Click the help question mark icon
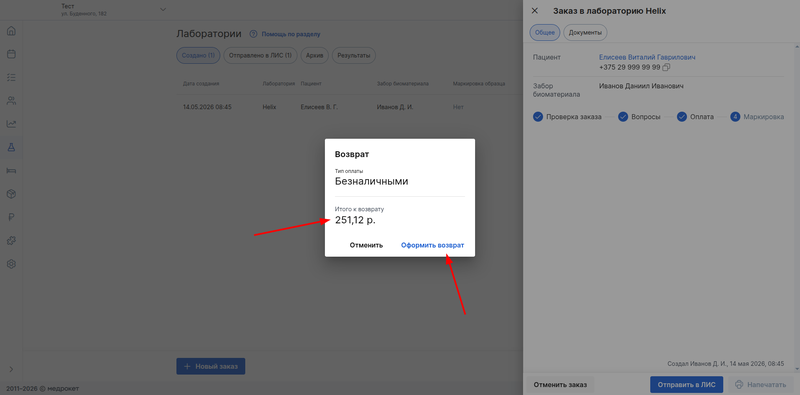 [x=253, y=34]
